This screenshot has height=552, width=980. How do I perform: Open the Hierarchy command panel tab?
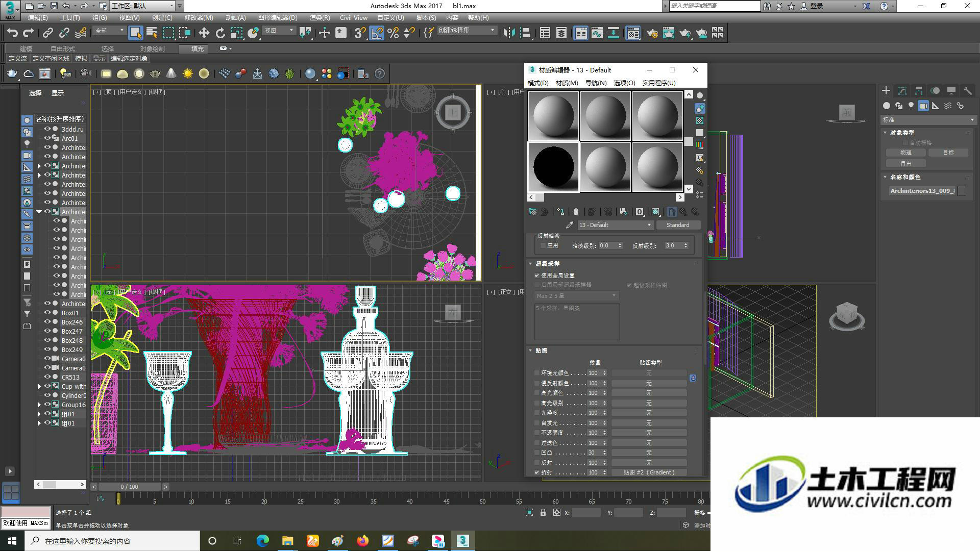pyautogui.click(x=919, y=91)
